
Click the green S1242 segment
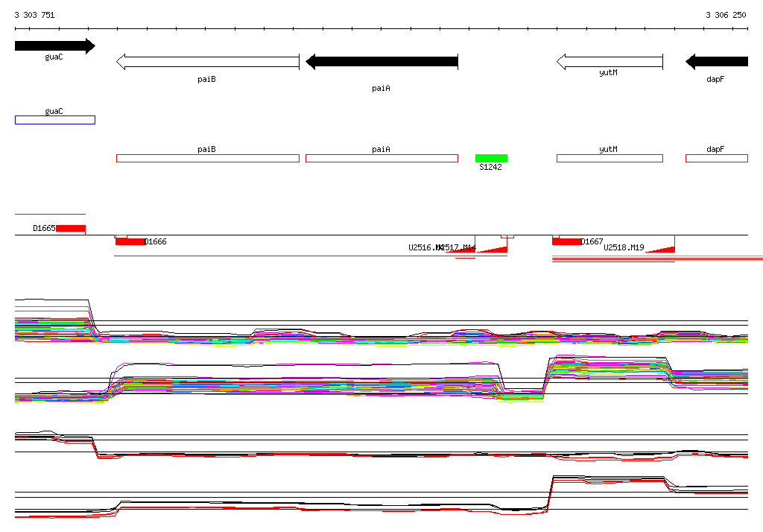(x=492, y=158)
